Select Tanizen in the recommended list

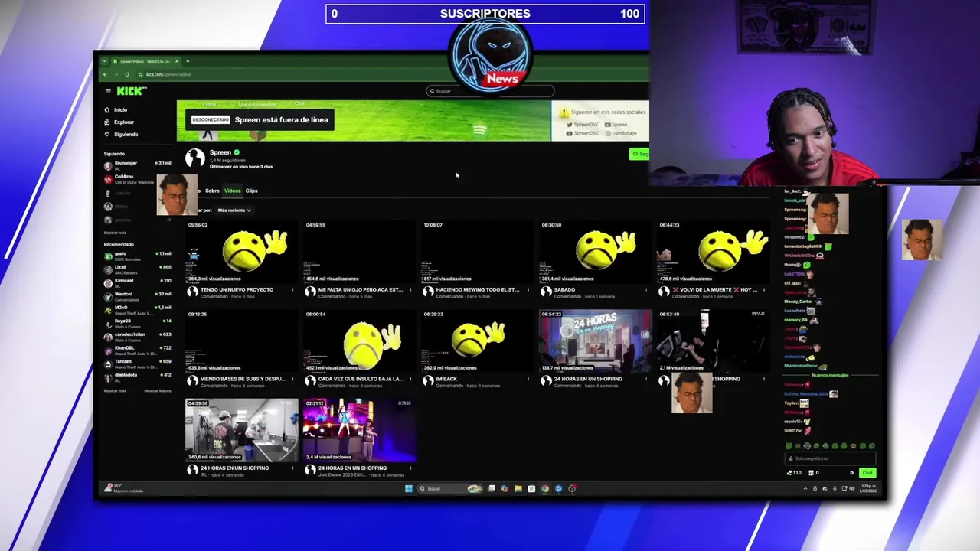[138, 363]
